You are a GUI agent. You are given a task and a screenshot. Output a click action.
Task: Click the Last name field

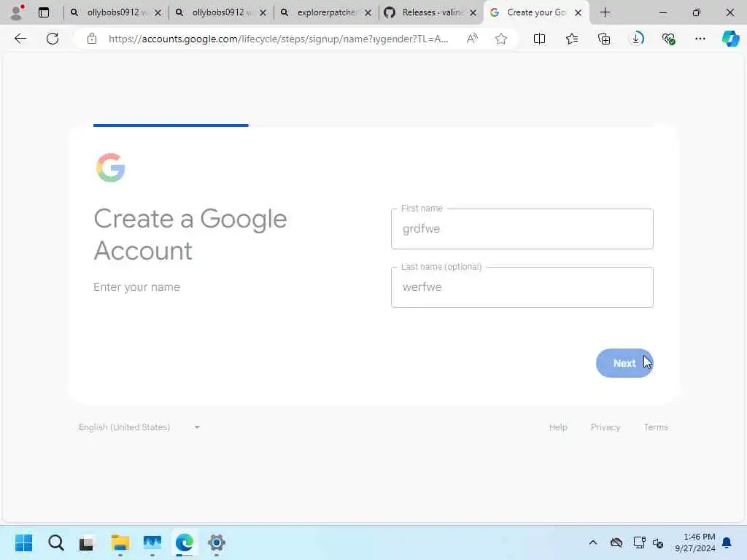click(x=522, y=287)
